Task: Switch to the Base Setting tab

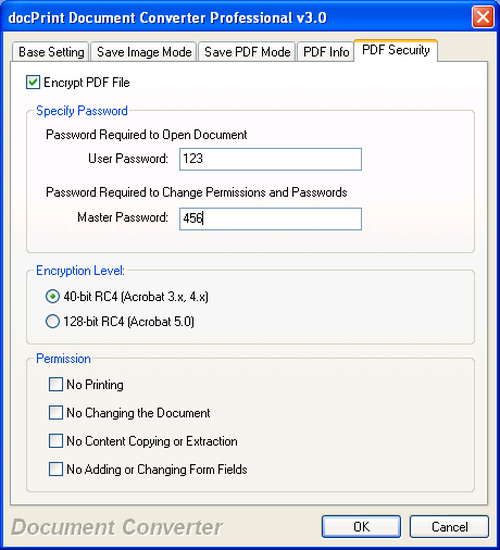Action: [51, 52]
